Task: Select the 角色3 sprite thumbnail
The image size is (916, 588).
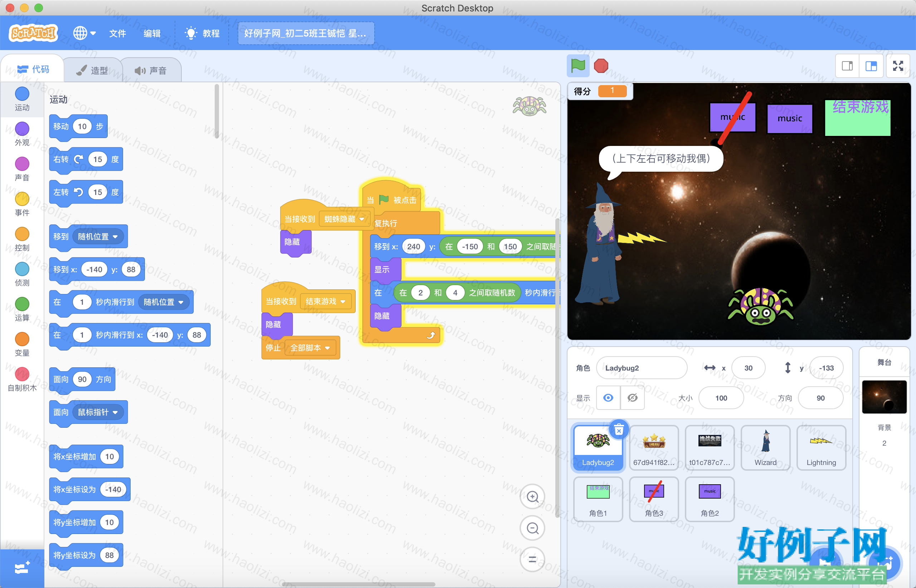Action: point(654,499)
